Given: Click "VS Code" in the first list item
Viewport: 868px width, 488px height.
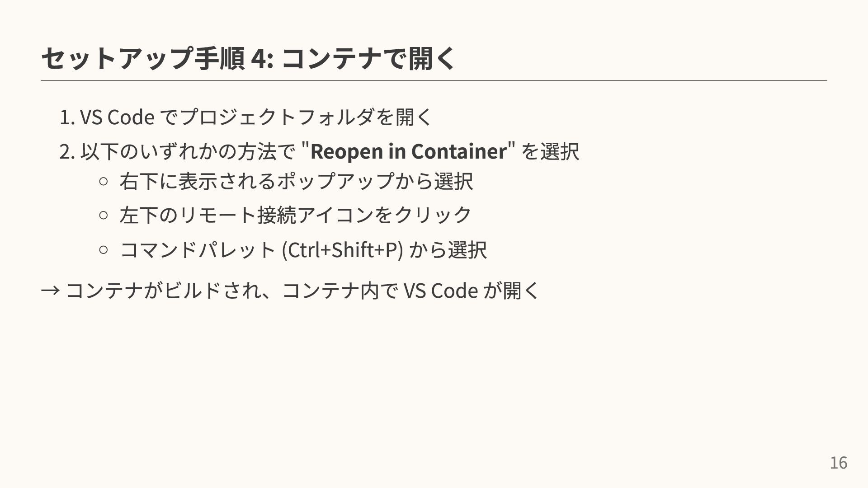Looking at the screenshot, I should [117, 117].
